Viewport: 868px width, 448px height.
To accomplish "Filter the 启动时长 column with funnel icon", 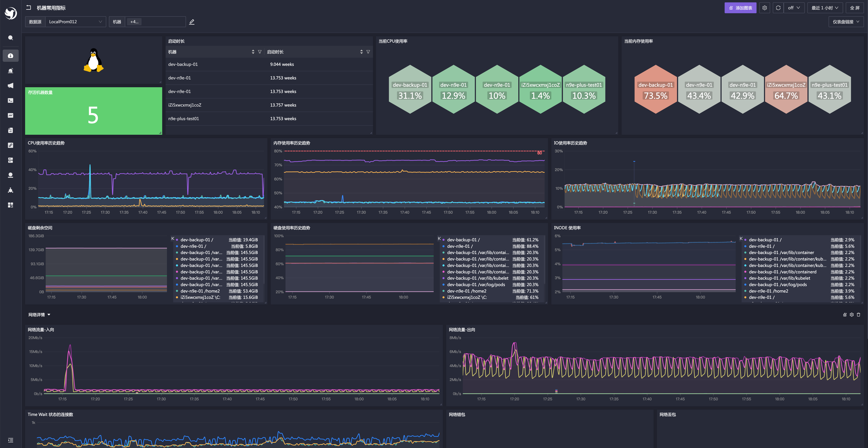I will point(368,52).
